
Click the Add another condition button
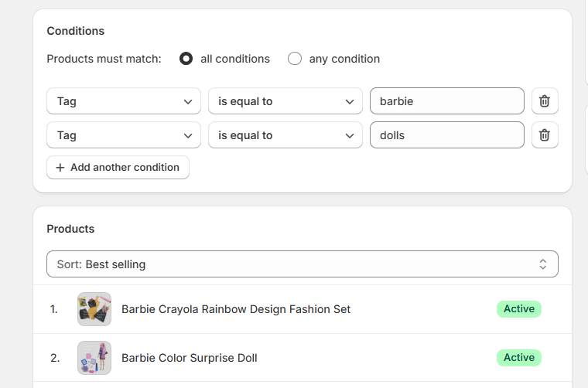click(x=118, y=168)
